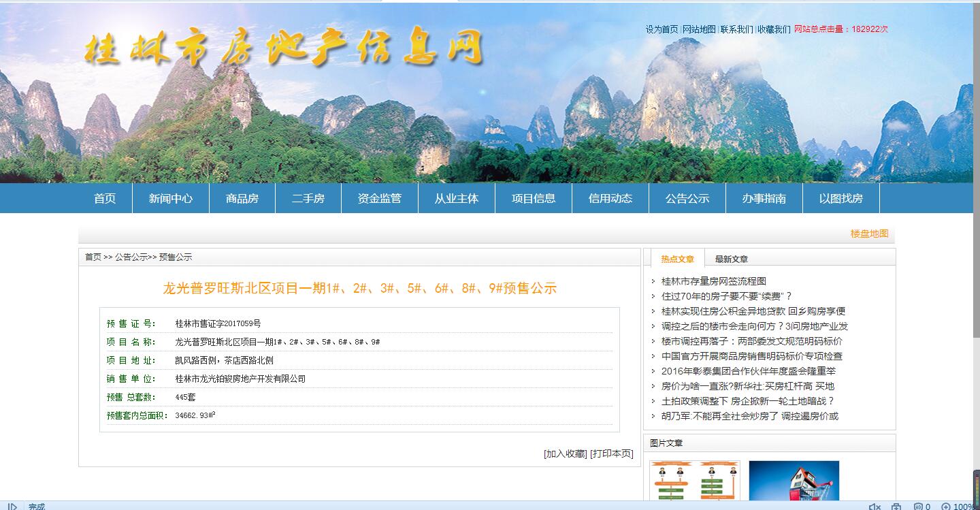Click the zoom plus icon at 100%
980x510 pixels.
(946, 507)
